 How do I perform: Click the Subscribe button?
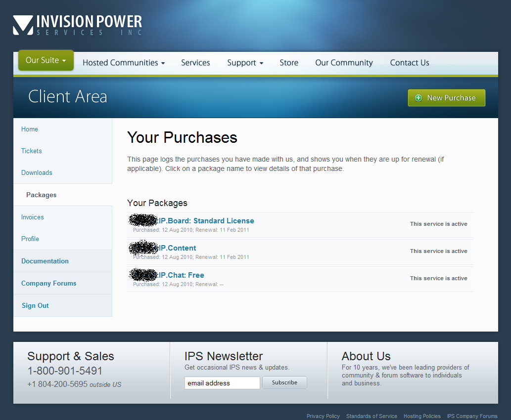click(284, 382)
